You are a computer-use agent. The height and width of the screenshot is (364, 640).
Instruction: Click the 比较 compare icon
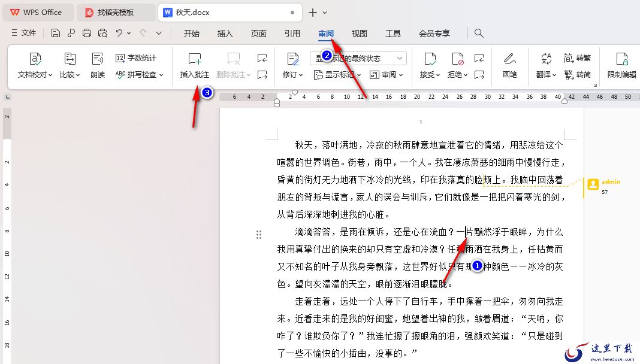point(70,59)
